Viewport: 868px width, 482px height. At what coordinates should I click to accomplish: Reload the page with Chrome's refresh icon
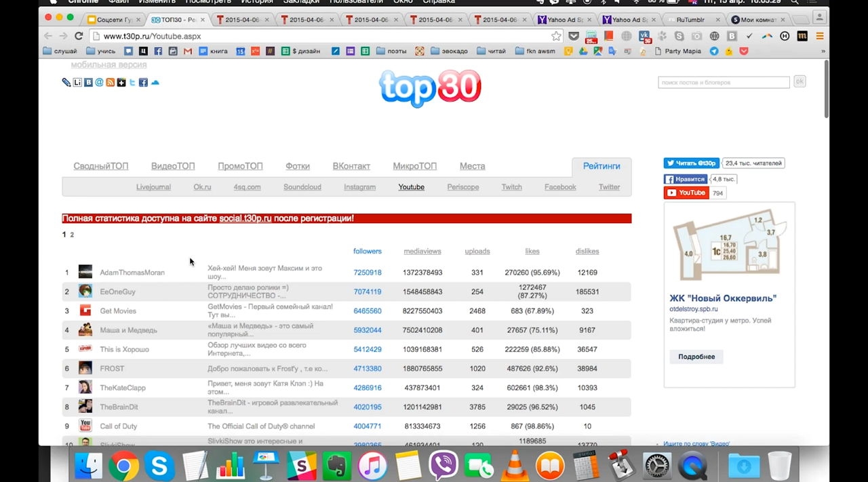[x=79, y=36]
